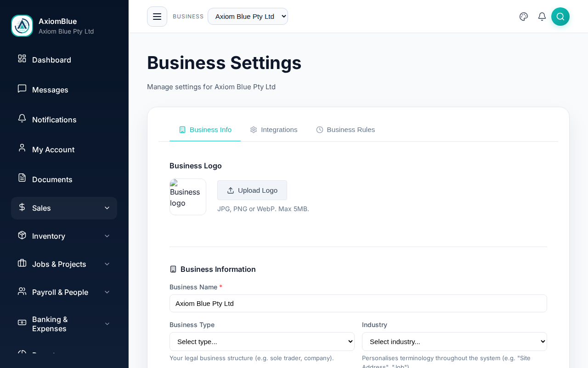Open the notification bell in header
Screen dimensions: 588x368
(542, 17)
